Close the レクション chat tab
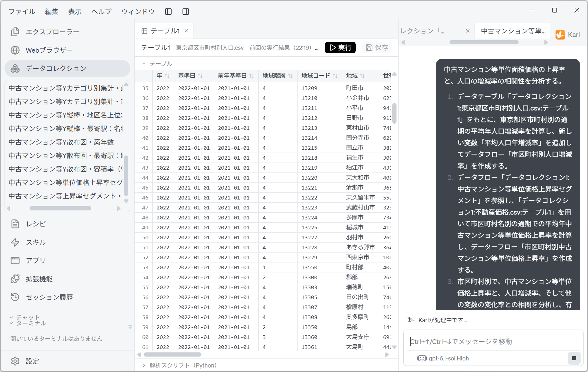The width and height of the screenshot is (588, 372). click(468, 31)
